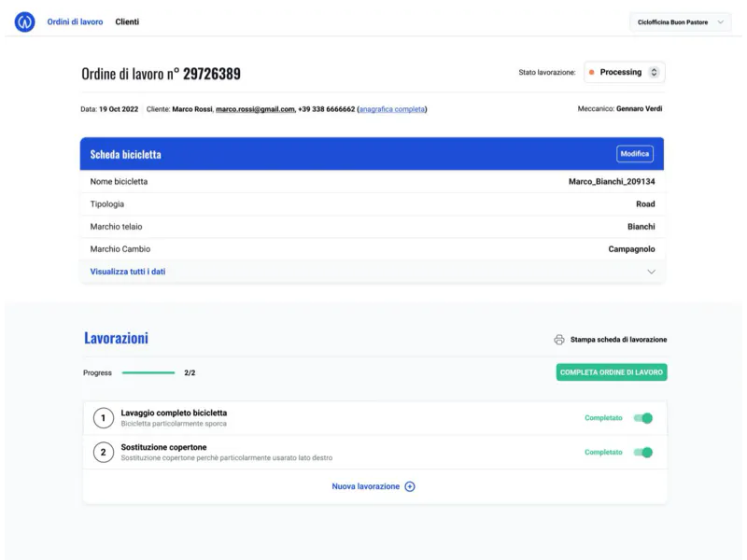
Task: Open the Ciclofficina Buon Pastore account dropdown
Action: click(x=681, y=22)
